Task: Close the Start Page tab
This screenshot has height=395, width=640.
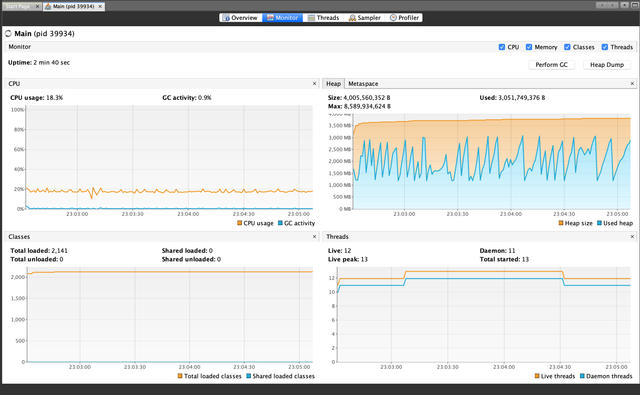Action: pyautogui.click(x=37, y=6)
